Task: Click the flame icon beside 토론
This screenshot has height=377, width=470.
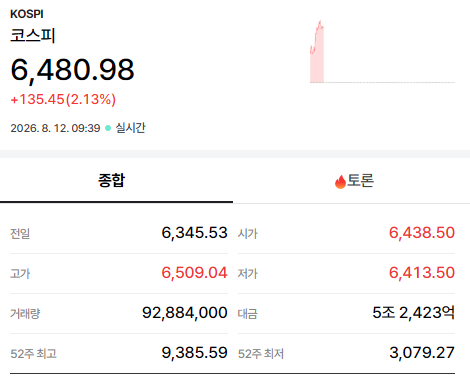Action: pyautogui.click(x=340, y=182)
